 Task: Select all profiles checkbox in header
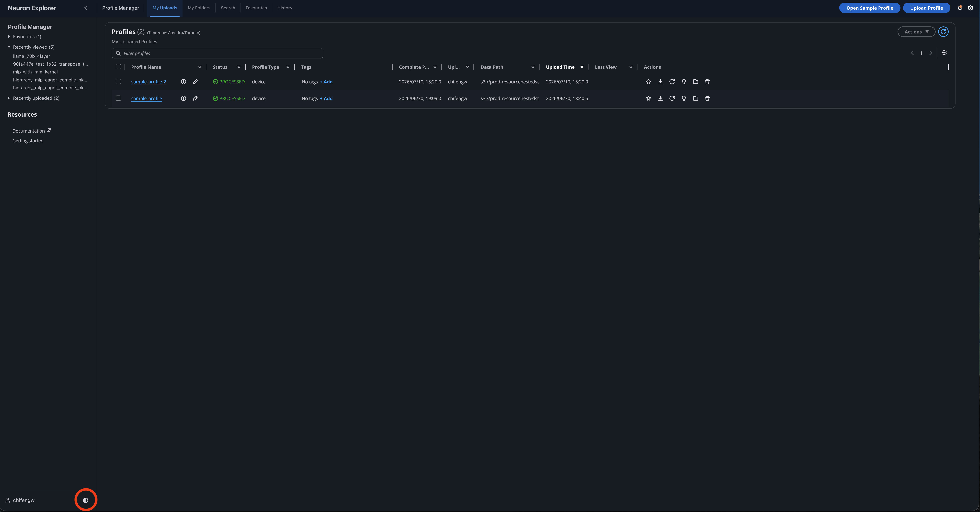[x=118, y=67]
